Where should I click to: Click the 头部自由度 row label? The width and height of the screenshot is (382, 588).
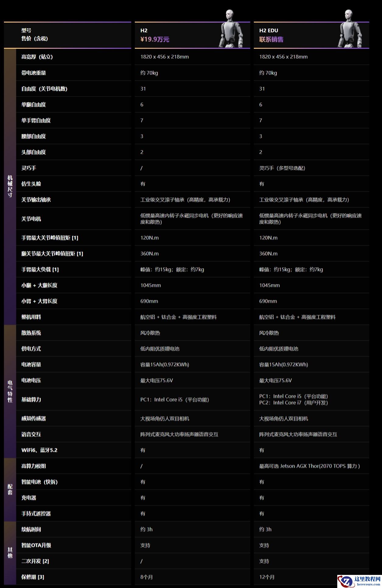tap(33, 152)
